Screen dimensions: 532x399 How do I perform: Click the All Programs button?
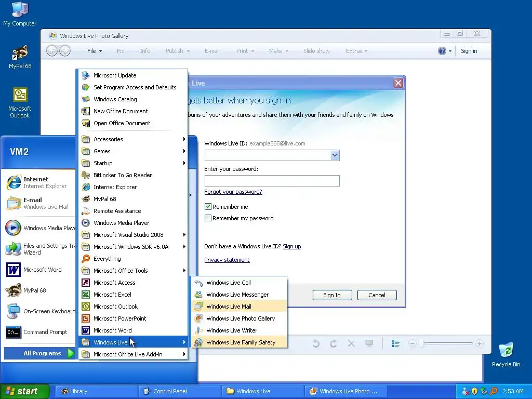39,353
